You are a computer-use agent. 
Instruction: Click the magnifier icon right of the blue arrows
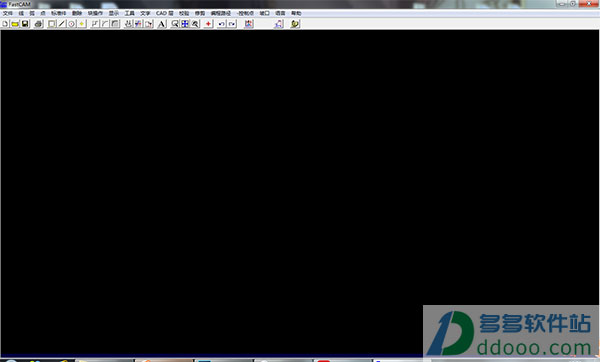[195, 24]
